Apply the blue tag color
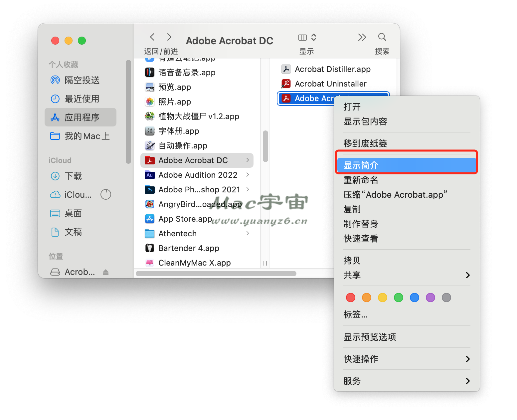The image size is (517, 420). pos(415,298)
